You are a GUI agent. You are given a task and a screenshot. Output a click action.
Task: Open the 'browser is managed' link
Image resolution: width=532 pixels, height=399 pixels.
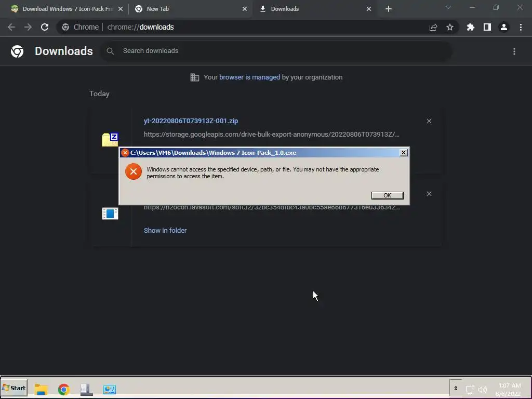coord(249,77)
